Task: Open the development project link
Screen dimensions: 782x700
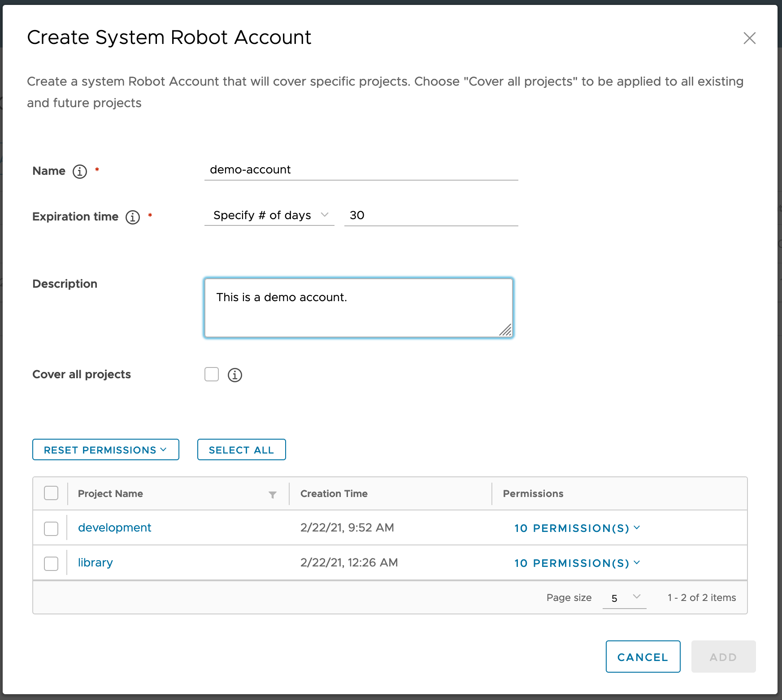Action: click(115, 527)
